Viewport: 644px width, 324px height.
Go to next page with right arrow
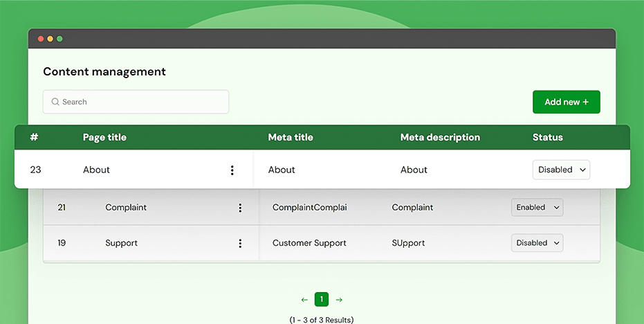[x=339, y=300]
